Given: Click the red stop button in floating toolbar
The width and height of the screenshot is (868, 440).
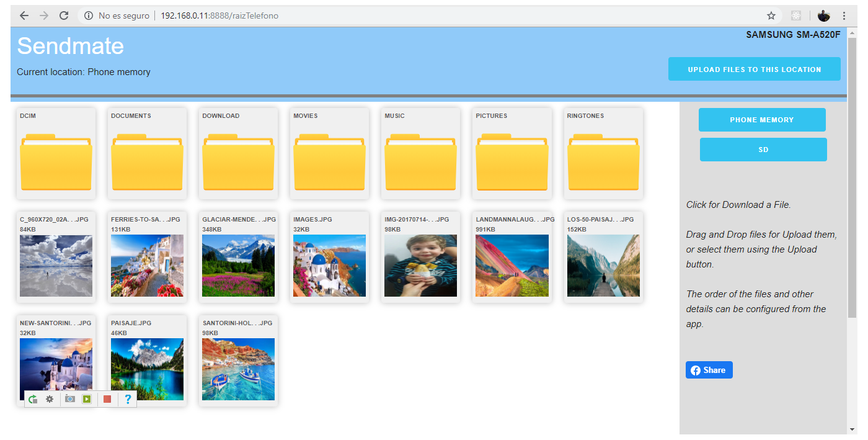Looking at the screenshot, I should pos(107,399).
